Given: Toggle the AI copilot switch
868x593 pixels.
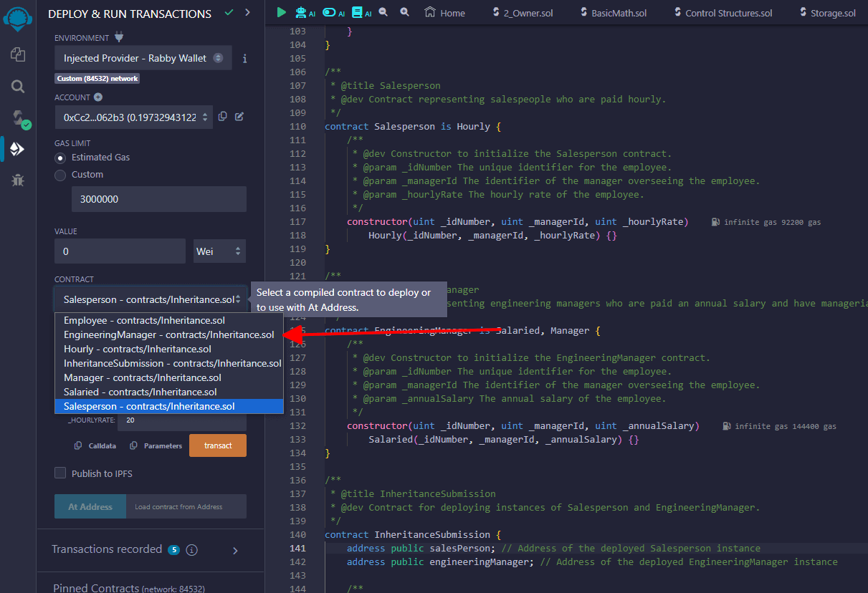Looking at the screenshot, I should pyautogui.click(x=333, y=12).
